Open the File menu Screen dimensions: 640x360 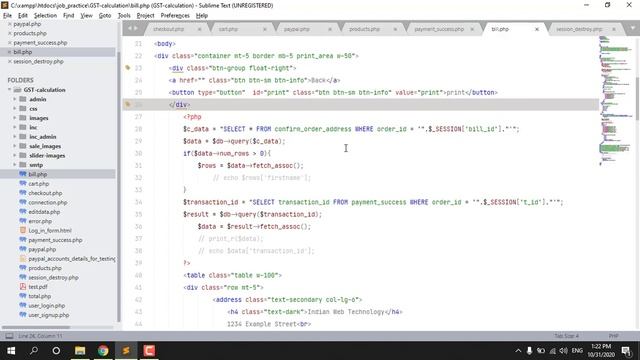coord(7,16)
